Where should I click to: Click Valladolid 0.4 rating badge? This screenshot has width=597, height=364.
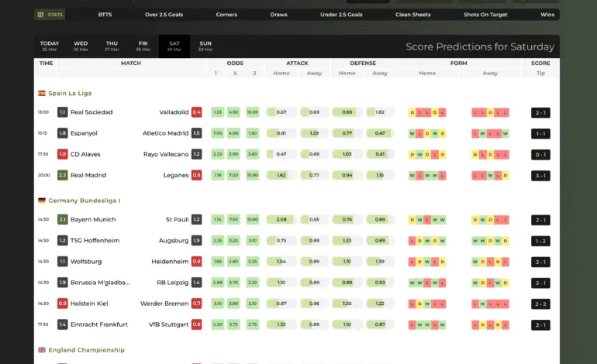[x=196, y=112]
